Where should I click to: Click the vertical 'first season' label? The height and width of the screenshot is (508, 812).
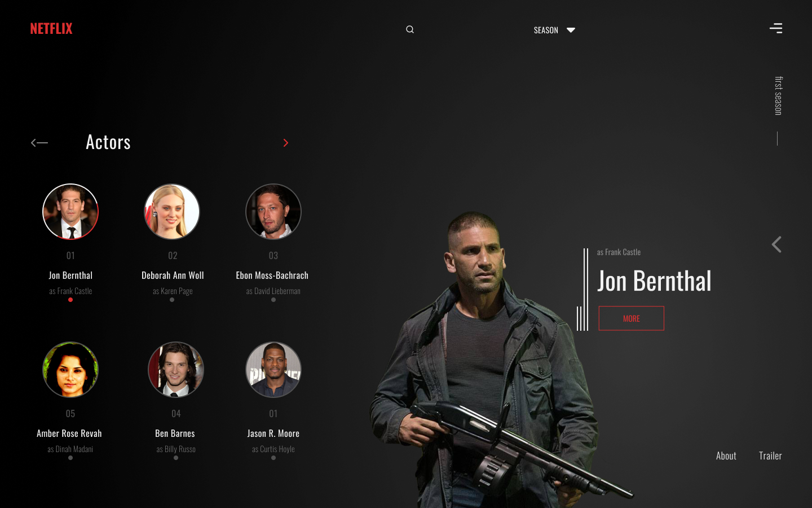pyautogui.click(x=778, y=96)
